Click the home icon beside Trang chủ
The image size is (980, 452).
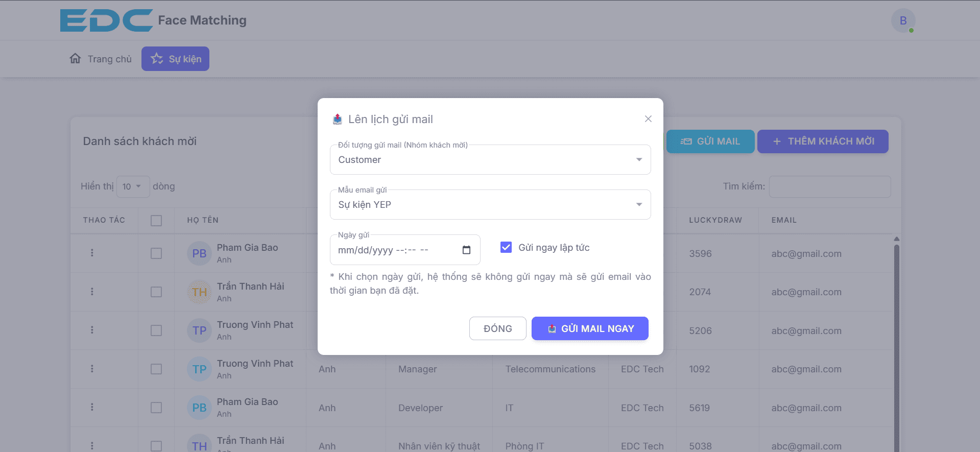(x=76, y=58)
